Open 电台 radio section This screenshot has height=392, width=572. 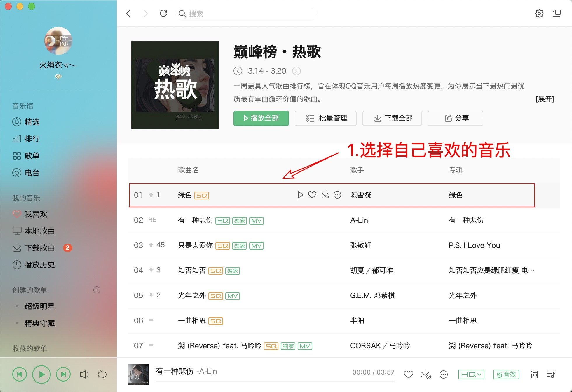tap(26, 173)
